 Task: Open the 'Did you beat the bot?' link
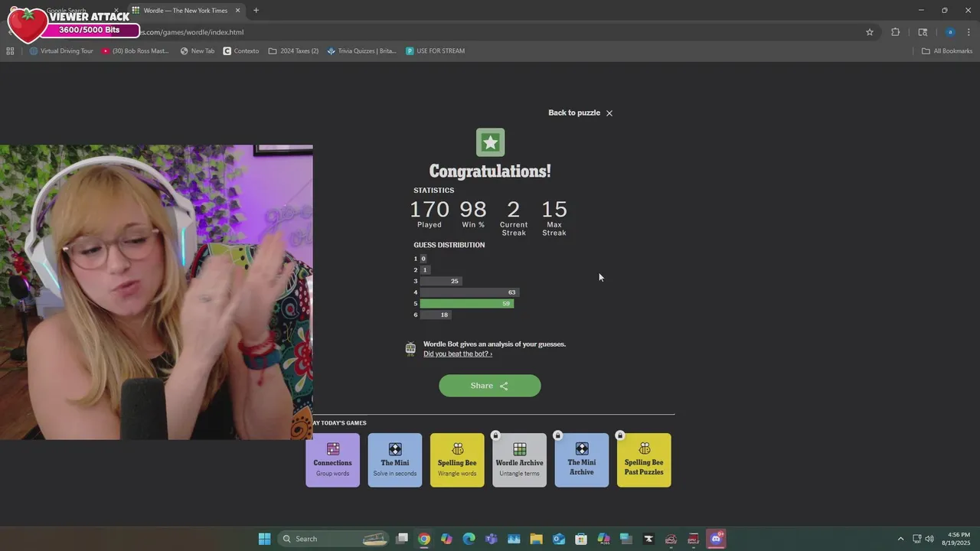457,354
